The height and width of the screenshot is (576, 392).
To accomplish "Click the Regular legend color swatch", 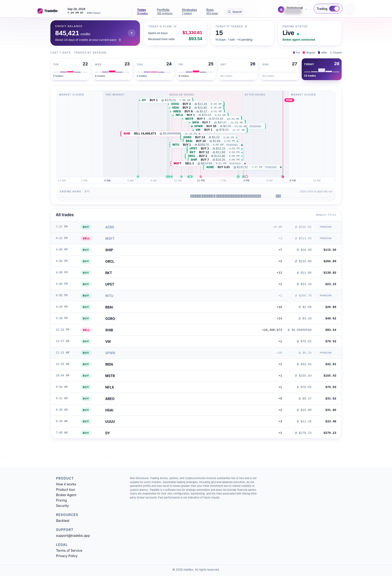I will [304, 53].
